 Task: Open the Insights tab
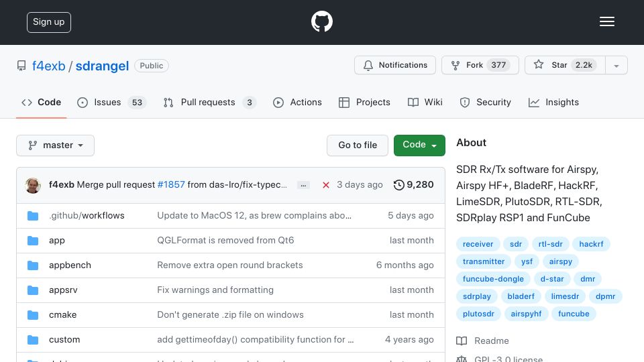(553, 102)
